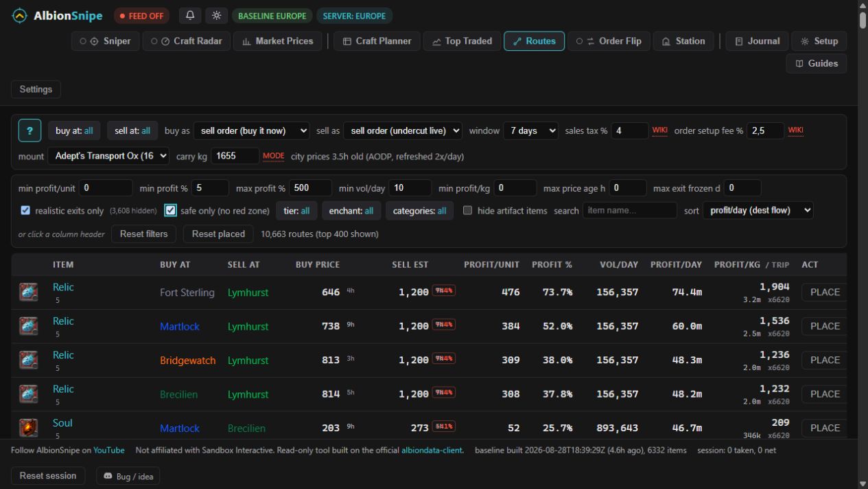The height and width of the screenshot is (489, 868).
Task: Click red tax badge in Fort Sterling row
Action: [443, 291]
